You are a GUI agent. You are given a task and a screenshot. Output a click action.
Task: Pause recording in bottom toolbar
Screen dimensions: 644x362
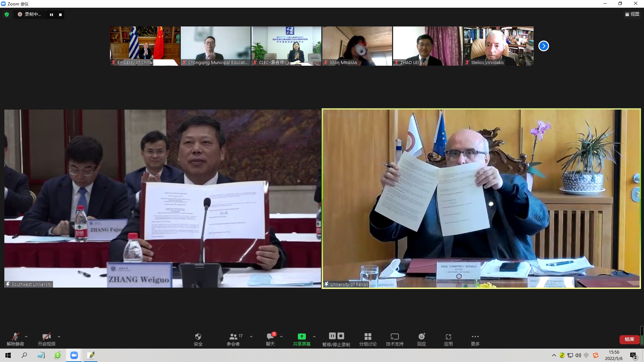332,336
